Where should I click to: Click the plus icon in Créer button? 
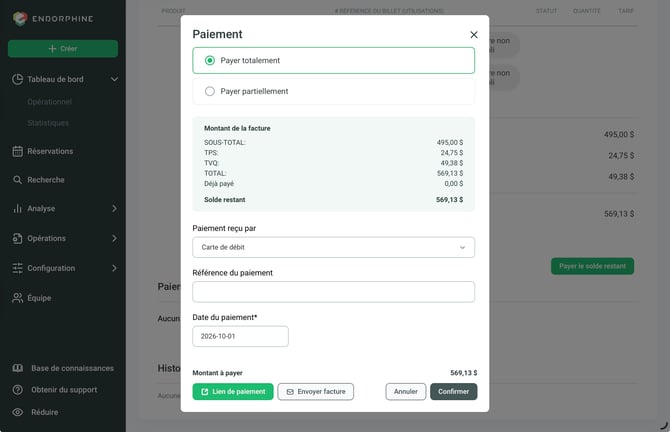coord(52,49)
